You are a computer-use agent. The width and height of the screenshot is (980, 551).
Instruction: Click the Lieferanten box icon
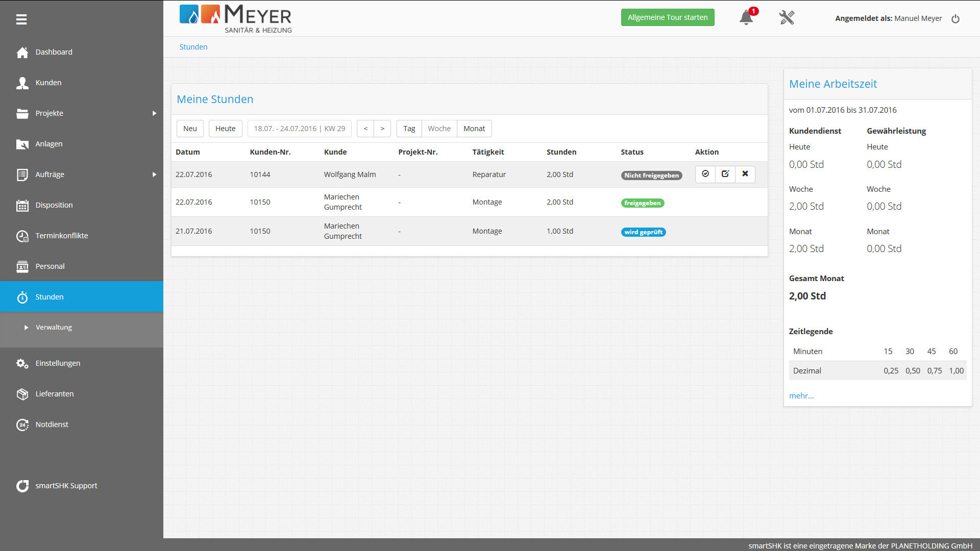(22, 394)
